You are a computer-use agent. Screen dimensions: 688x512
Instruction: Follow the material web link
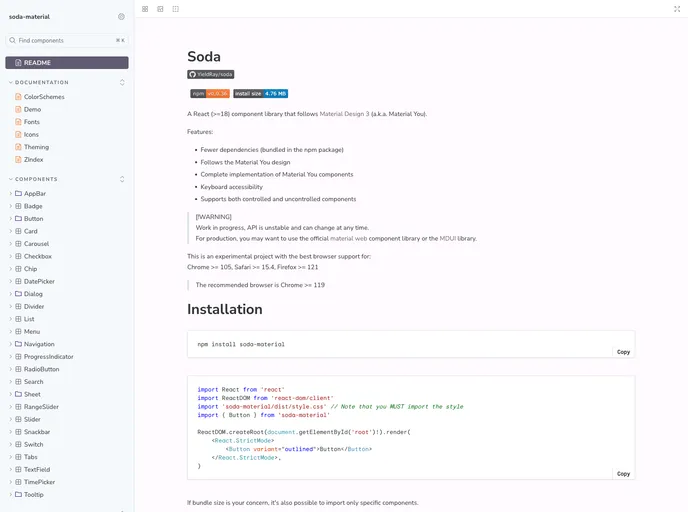coord(348,239)
